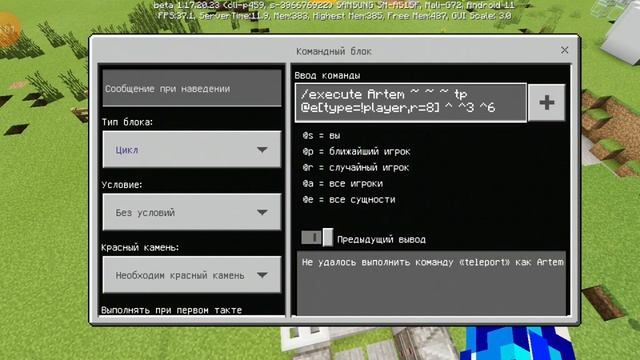Click the 'Условие:' label
Image resolution: width=640 pixels, height=360 pixels.
click(x=122, y=184)
